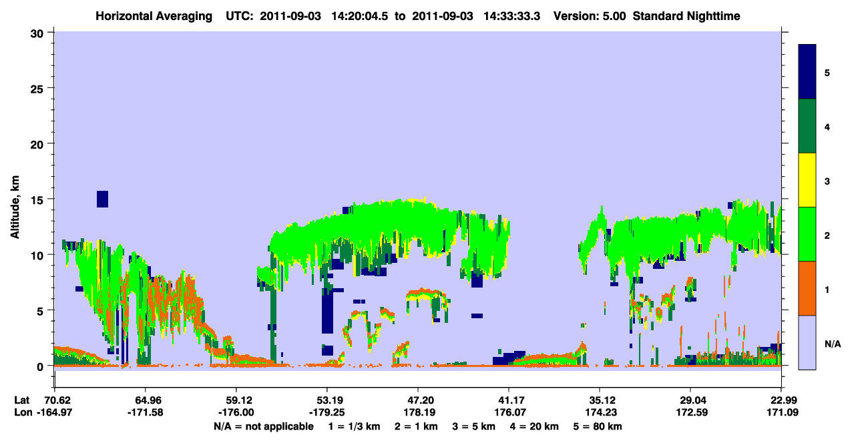Screen dimensions: 868x445
Task: Click the orange colorbar segment labeled 1
Action: (807, 288)
